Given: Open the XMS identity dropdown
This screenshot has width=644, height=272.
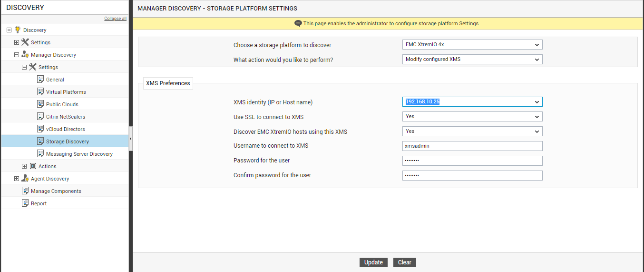Looking at the screenshot, I should [x=472, y=102].
